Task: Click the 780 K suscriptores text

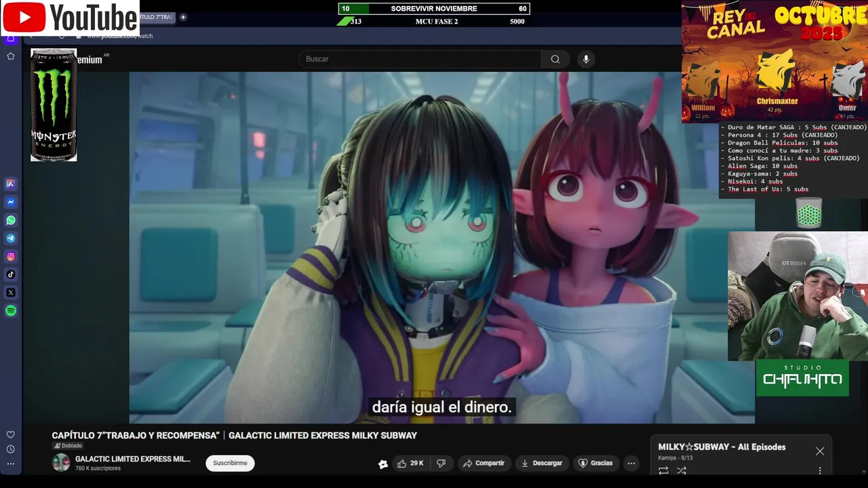Action: click(x=98, y=468)
